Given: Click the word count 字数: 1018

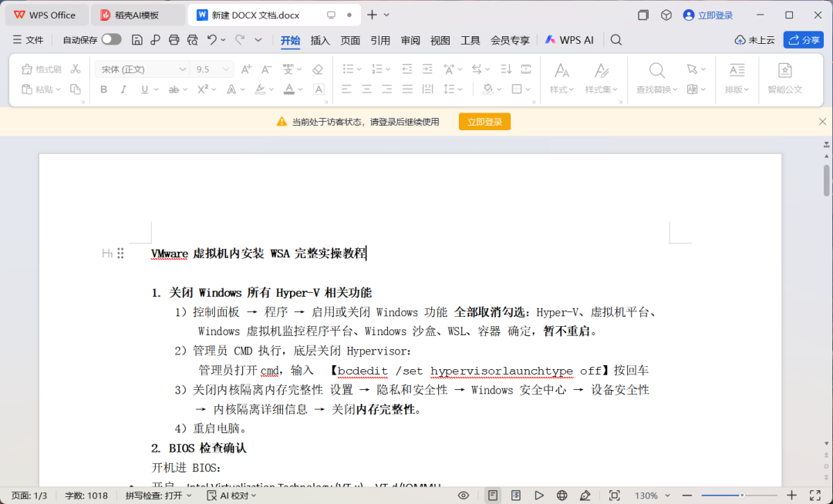Looking at the screenshot, I should pos(86,496).
